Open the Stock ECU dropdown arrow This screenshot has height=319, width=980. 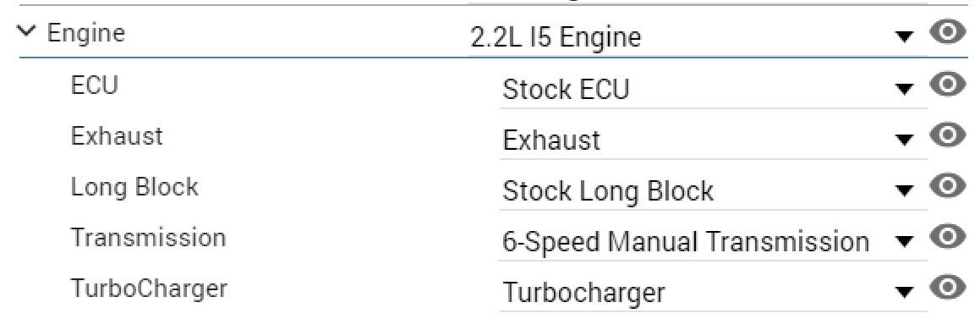click(x=904, y=90)
